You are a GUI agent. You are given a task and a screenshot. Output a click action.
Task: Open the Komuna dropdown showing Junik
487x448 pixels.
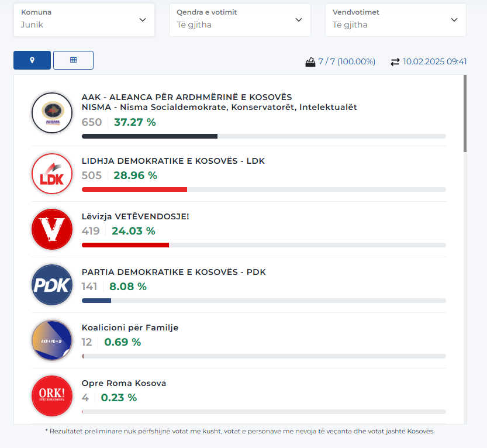pos(84,20)
